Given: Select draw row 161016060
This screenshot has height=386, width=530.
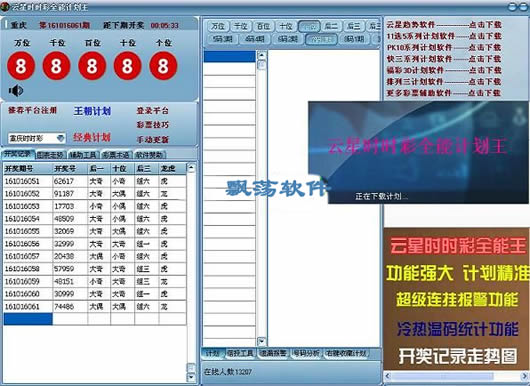Looking at the screenshot, I should (95, 294).
